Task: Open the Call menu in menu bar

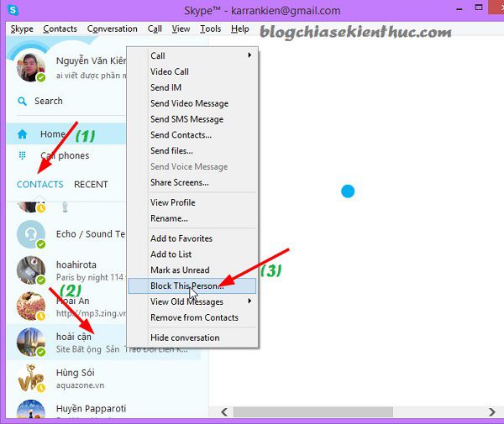Action: (x=155, y=29)
